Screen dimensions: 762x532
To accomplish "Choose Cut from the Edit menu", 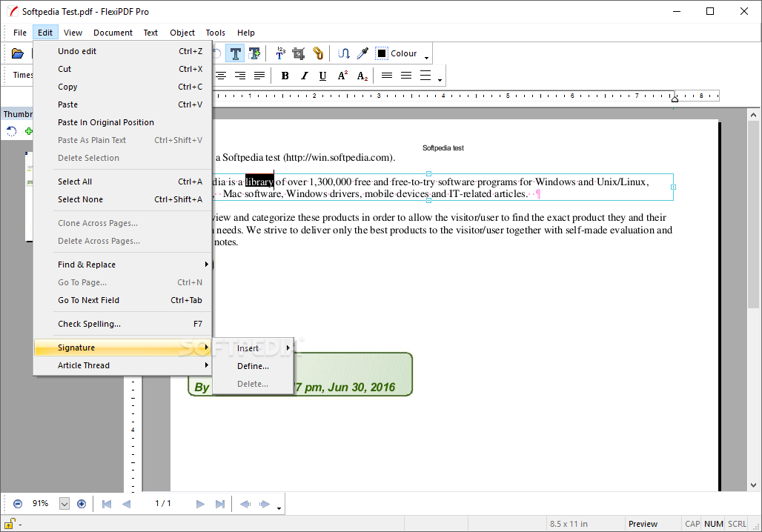I will point(122,69).
